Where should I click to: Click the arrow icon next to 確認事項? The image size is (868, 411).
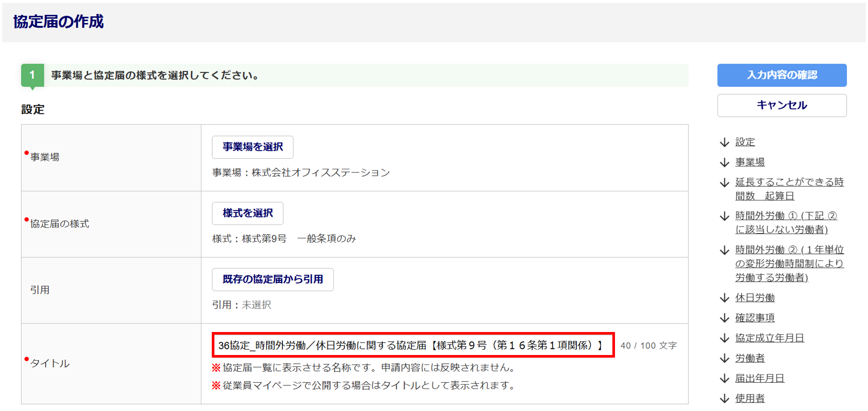724,318
